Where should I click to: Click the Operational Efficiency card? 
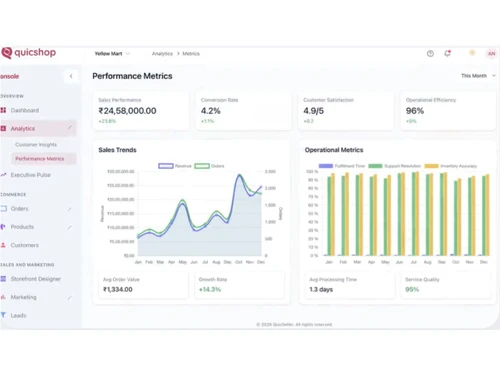pyautogui.click(x=448, y=111)
